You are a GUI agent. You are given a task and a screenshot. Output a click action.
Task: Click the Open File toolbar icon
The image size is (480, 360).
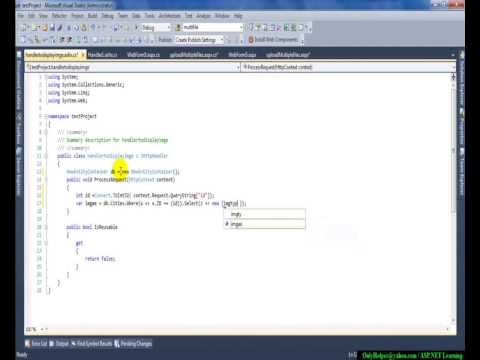pyautogui.click(x=45, y=27)
